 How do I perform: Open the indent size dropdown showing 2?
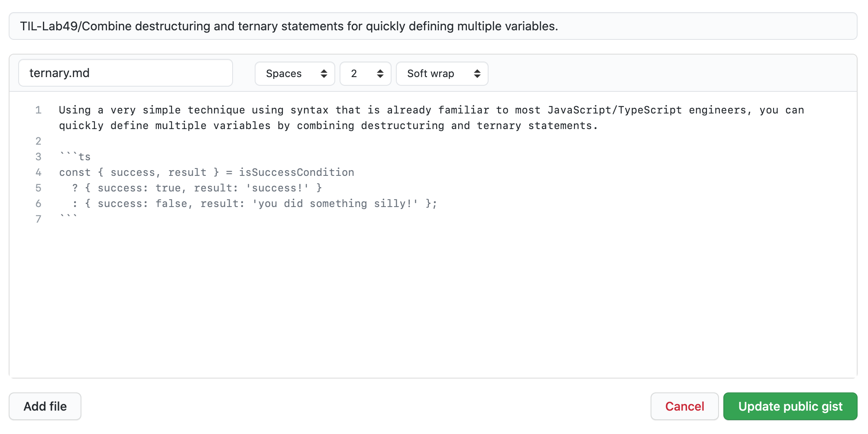pyautogui.click(x=365, y=74)
